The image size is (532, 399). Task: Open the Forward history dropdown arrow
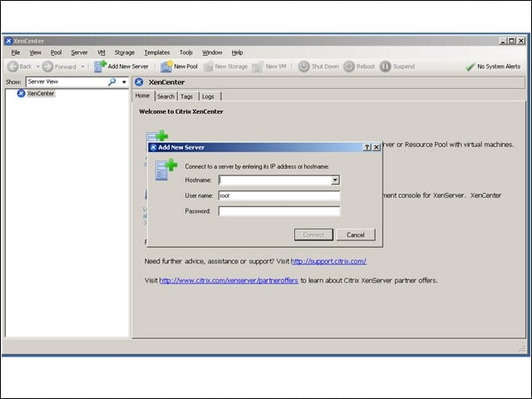pyautogui.click(x=82, y=66)
